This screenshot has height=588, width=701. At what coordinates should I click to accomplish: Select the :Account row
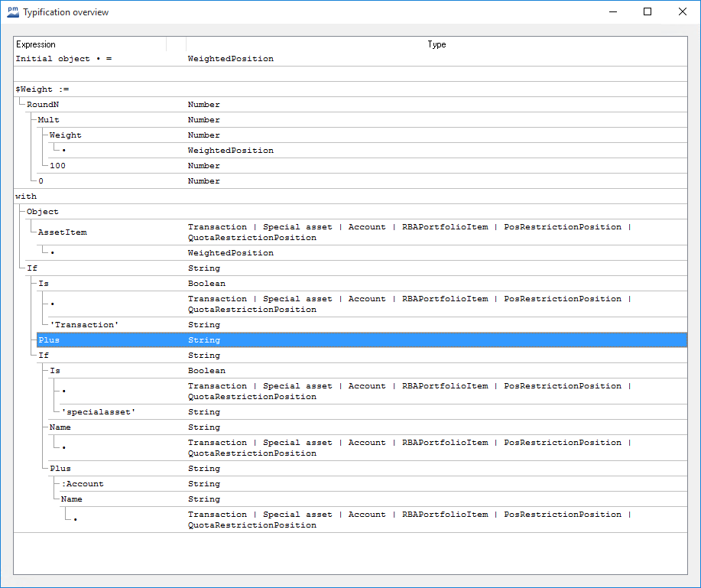coord(83,484)
